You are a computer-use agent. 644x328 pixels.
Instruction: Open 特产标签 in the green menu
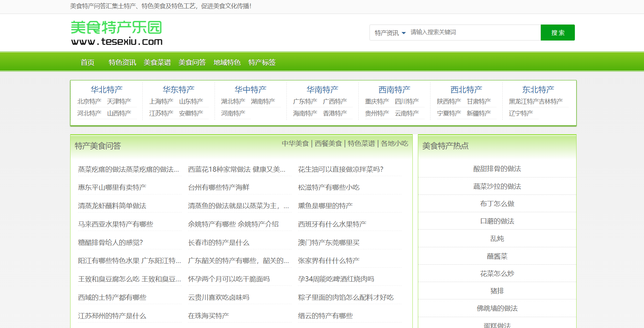pyautogui.click(x=262, y=62)
